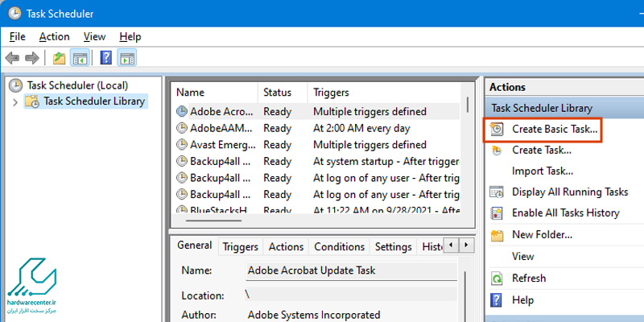Switch to the Actions tab

(286, 247)
